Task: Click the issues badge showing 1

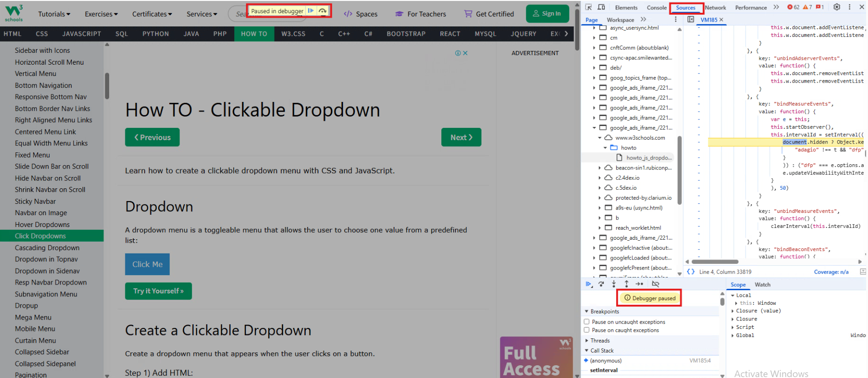Action: coord(820,7)
